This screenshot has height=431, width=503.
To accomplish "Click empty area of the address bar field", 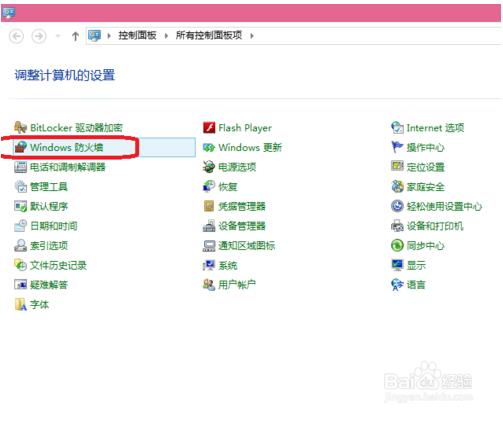I will pos(377,35).
